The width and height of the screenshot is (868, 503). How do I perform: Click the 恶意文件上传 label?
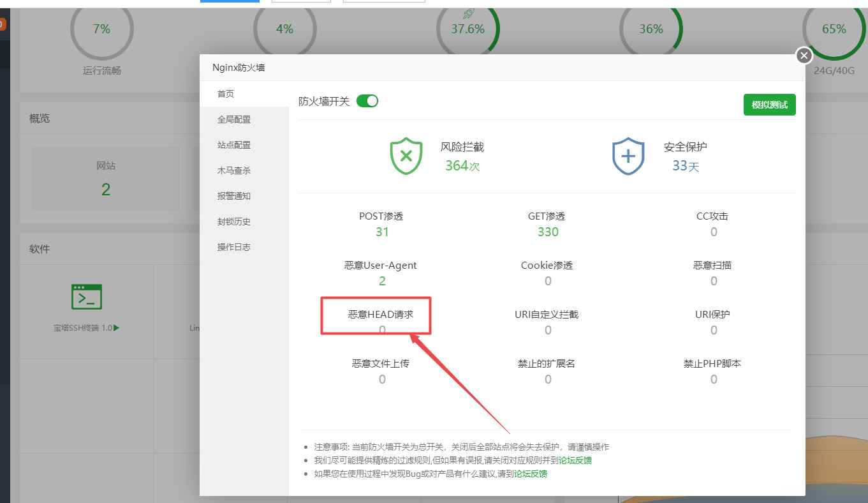pyautogui.click(x=381, y=363)
